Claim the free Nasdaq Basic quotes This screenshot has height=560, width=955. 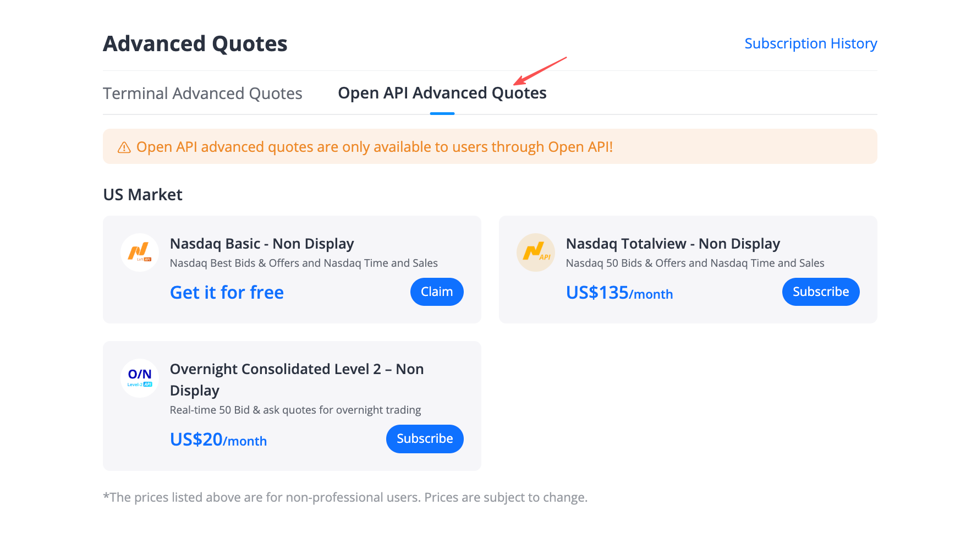coord(437,292)
